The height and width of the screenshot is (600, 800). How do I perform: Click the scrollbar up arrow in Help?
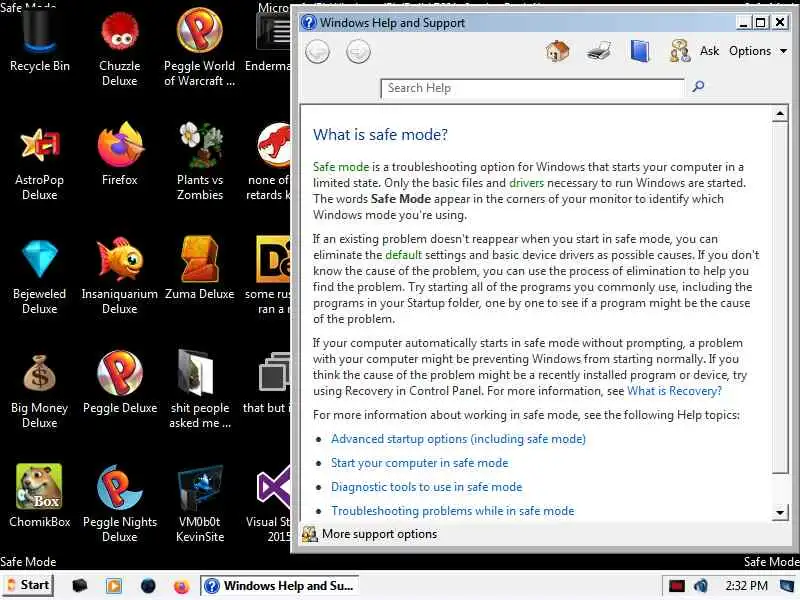click(780, 114)
